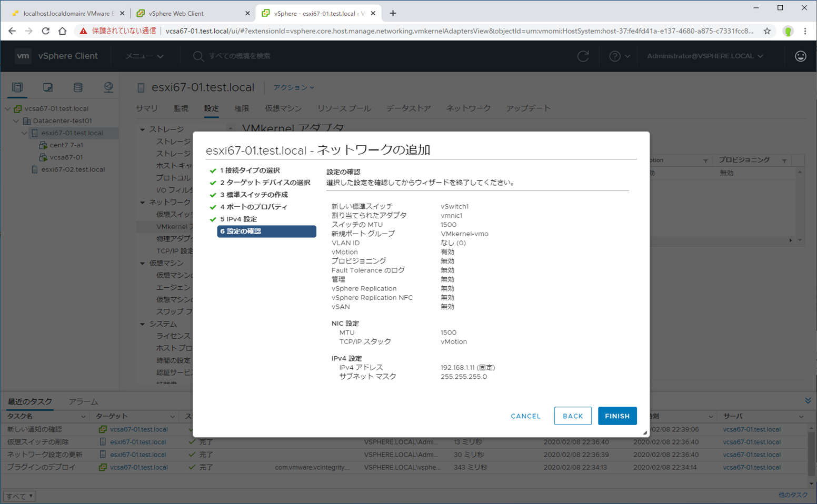This screenshot has width=817, height=504.
Task: Select the vcsa67-01 virtual machine in tree
Action: 66,157
